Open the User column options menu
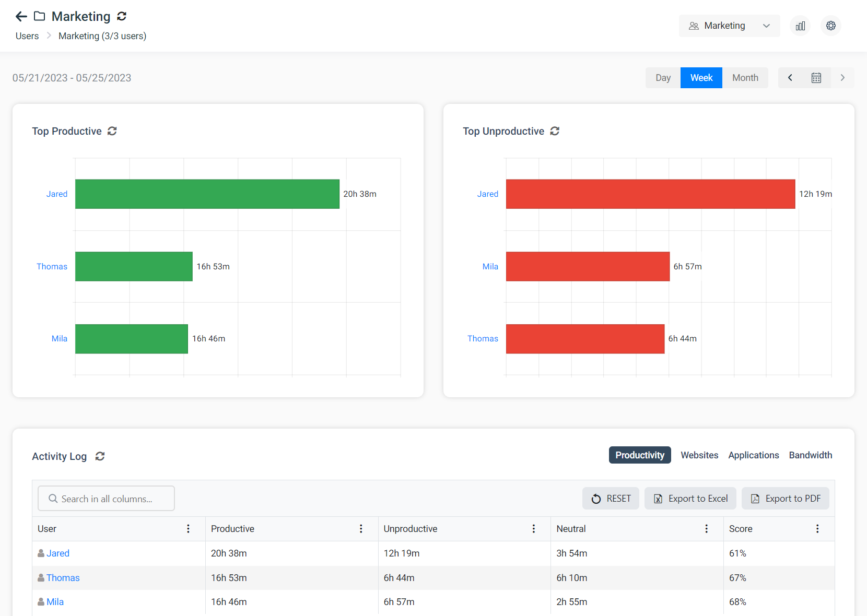Image resolution: width=867 pixels, height=616 pixels. coord(188,529)
